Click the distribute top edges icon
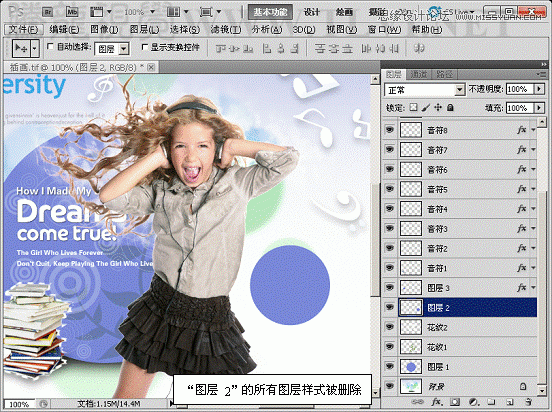552x412 pixels. coord(320,48)
